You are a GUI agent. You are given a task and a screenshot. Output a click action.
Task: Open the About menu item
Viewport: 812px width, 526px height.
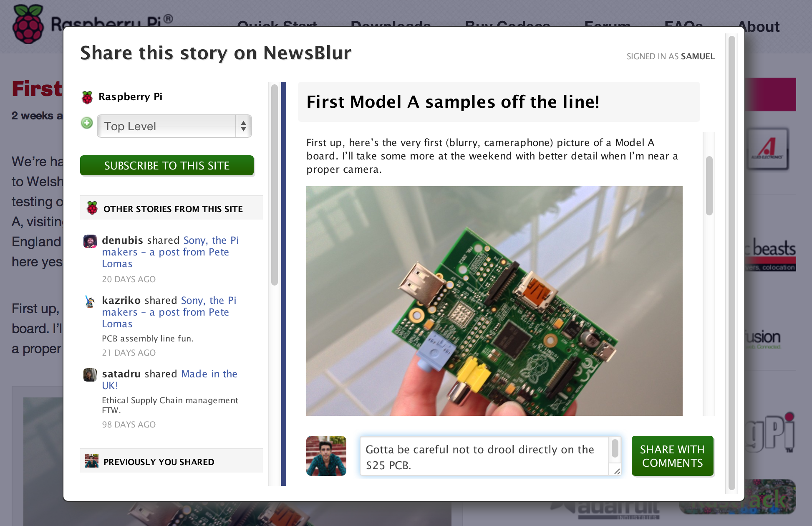pyautogui.click(x=759, y=27)
